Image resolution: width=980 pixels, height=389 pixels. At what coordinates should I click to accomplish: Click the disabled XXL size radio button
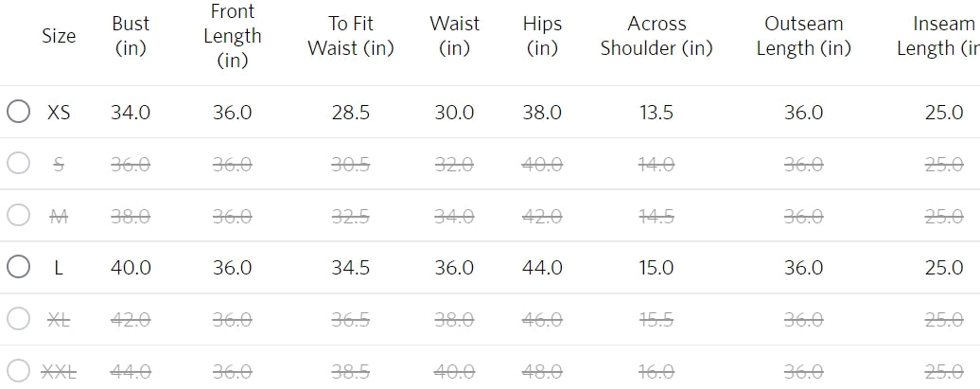coord(19,370)
